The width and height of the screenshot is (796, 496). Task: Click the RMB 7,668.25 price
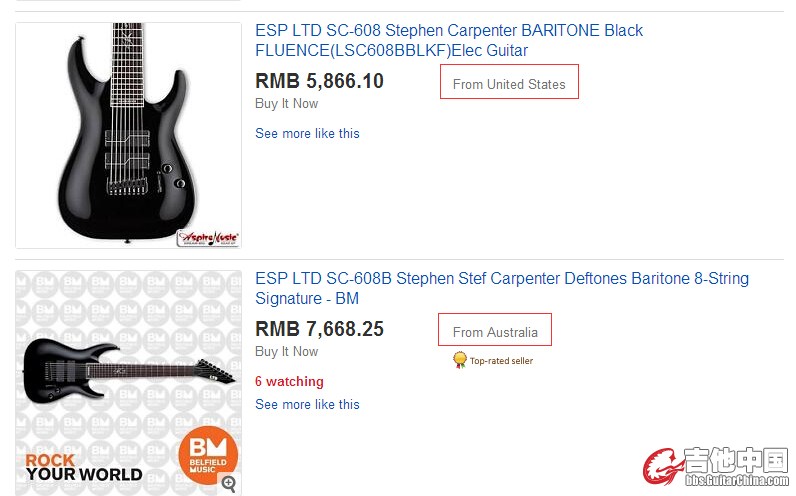(x=319, y=329)
